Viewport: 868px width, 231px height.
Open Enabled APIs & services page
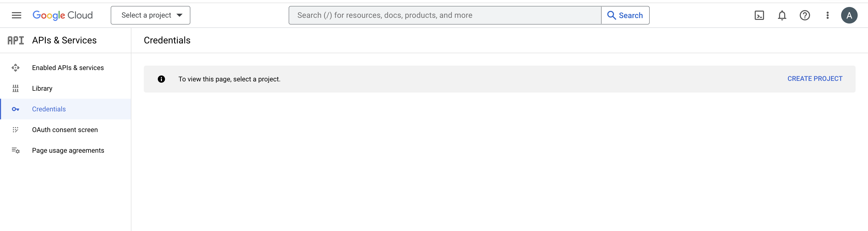point(68,68)
